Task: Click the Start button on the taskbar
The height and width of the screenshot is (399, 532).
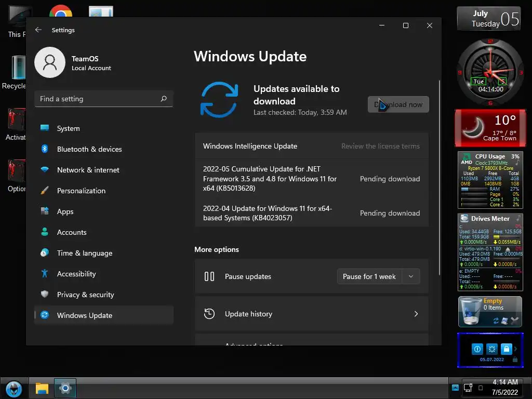Action: tap(14, 389)
